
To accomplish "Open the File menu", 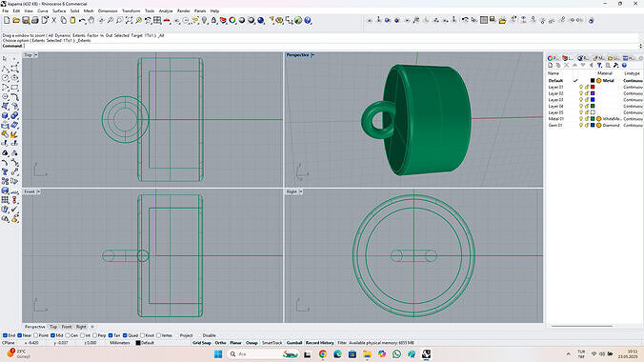I will click(x=6, y=11).
